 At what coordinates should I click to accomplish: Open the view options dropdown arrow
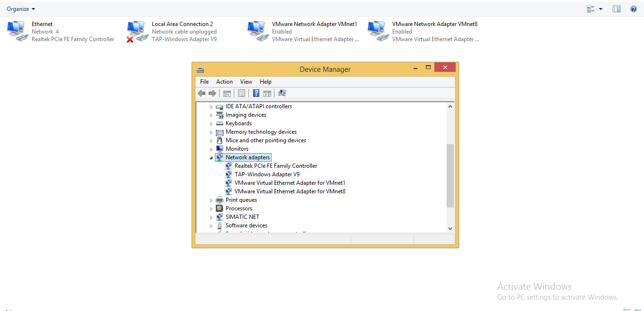601,9
